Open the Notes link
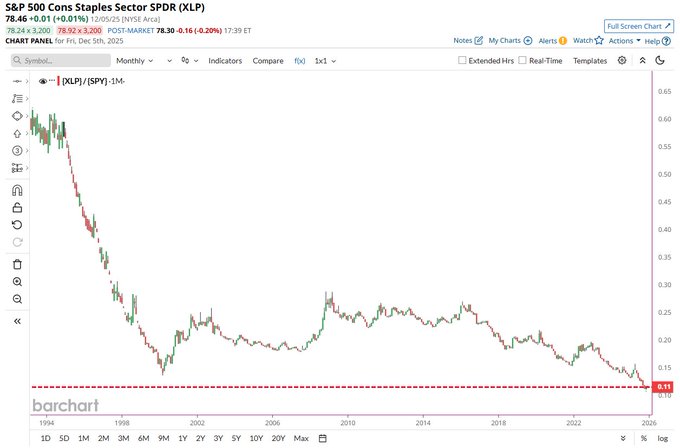Image resolution: width=680 pixels, height=448 pixels. pos(462,40)
